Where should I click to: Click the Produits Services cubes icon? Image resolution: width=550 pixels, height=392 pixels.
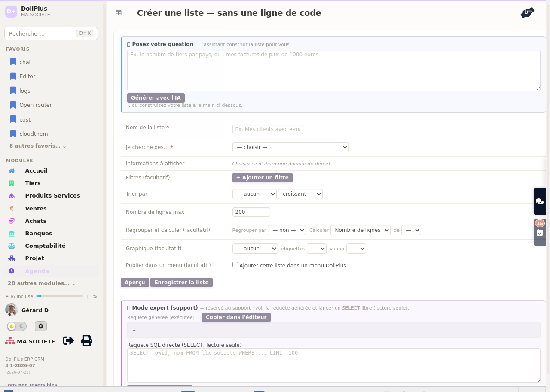click(x=12, y=196)
